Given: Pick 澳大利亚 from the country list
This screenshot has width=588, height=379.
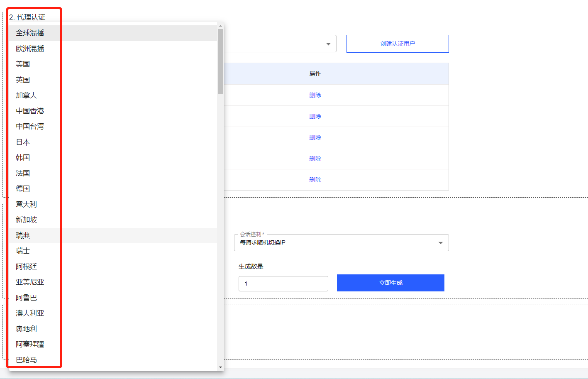Looking at the screenshot, I should coord(30,313).
